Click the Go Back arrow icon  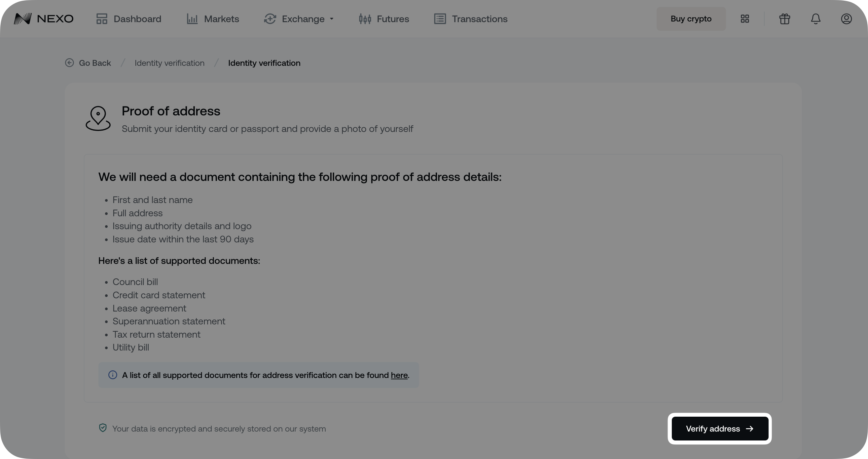[69, 63]
